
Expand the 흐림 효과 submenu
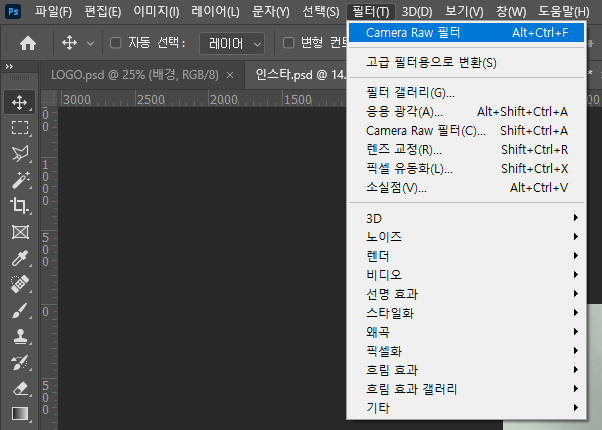[466, 370]
